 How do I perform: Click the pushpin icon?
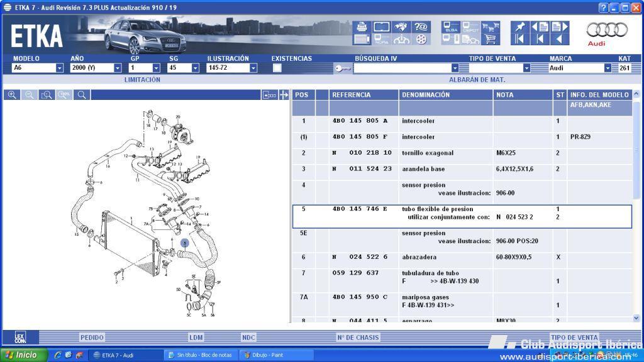click(x=519, y=26)
